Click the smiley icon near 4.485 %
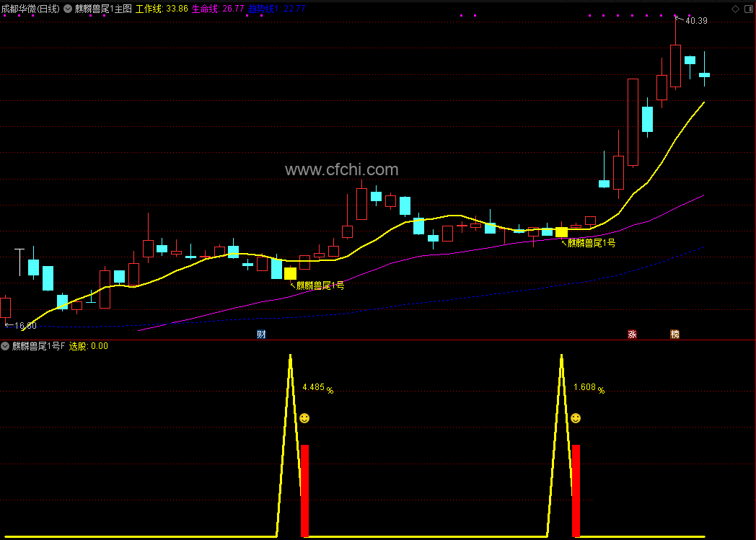The image size is (756, 540). pos(304,418)
